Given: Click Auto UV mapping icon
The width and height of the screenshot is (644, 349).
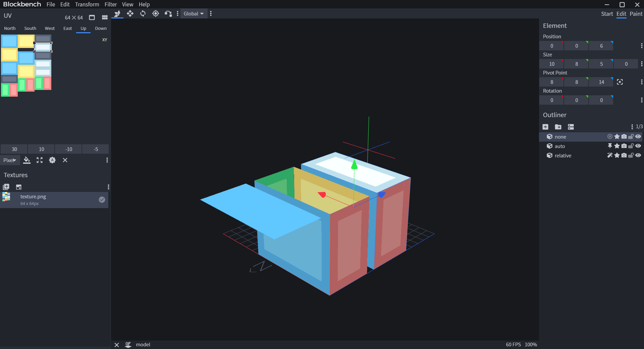Looking at the screenshot, I should [52, 160].
